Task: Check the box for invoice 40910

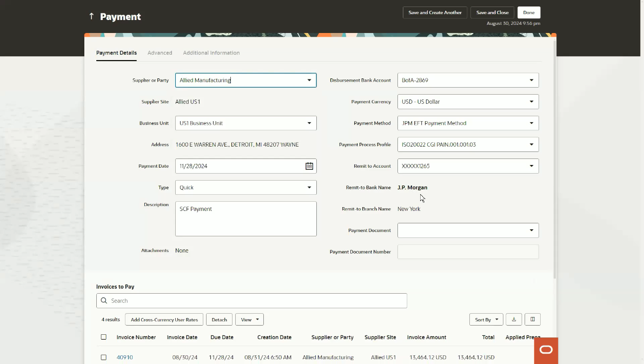Action: tap(104, 358)
